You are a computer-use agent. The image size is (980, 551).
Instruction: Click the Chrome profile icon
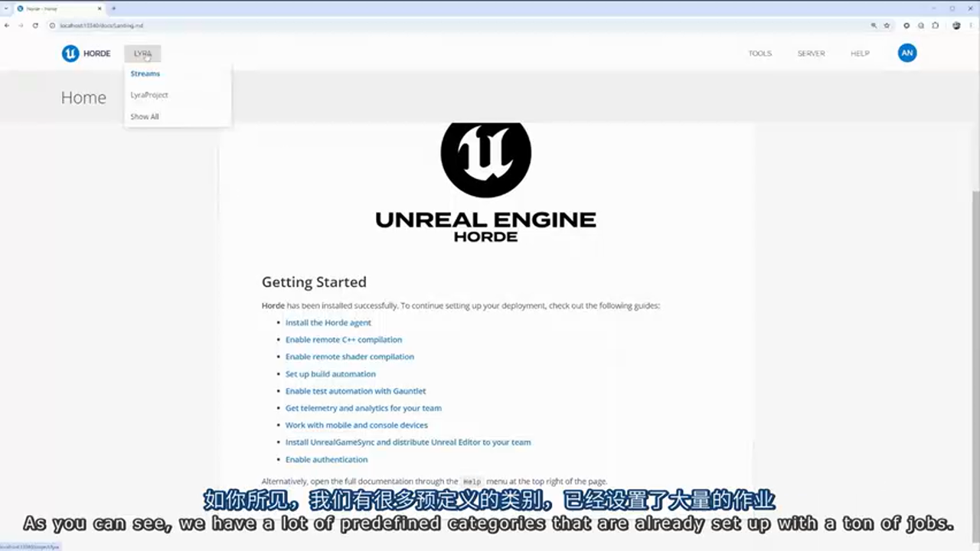coord(956,25)
